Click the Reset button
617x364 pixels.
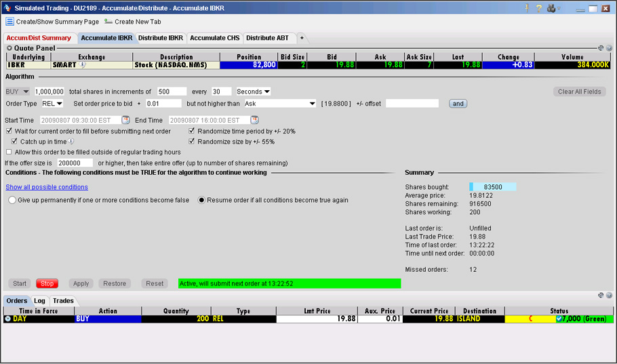(x=155, y=283)
